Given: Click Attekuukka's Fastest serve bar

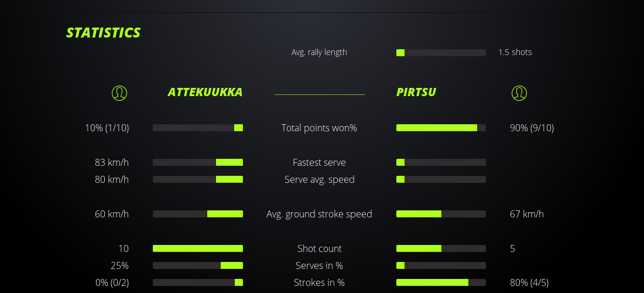Looking at the screenshot, I should 198,162.
